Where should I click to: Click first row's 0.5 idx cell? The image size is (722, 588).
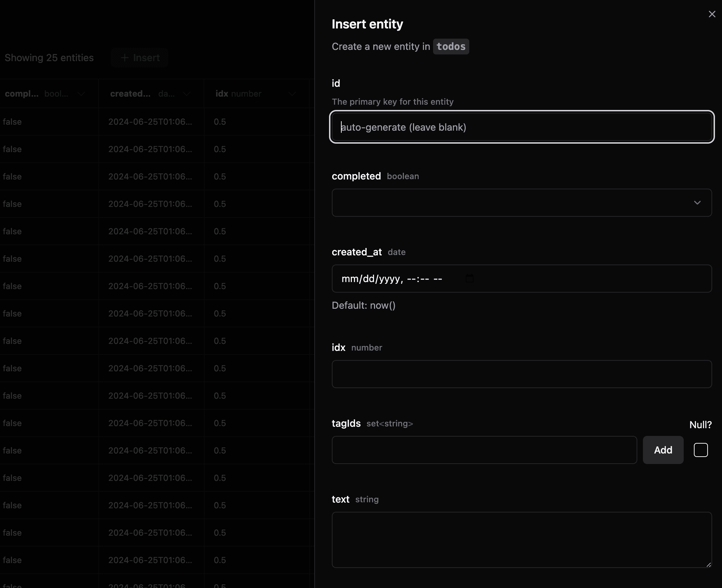tap(220, 122)
